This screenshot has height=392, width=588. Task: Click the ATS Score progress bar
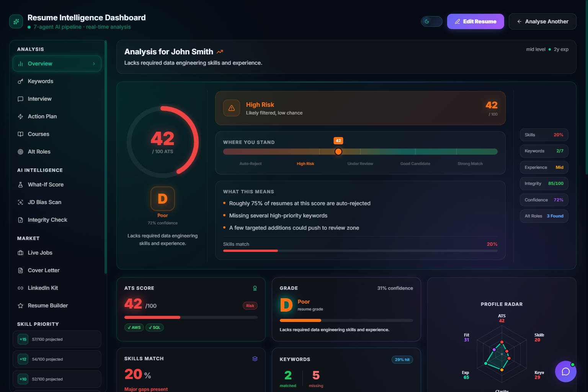[x=191, y=317]
